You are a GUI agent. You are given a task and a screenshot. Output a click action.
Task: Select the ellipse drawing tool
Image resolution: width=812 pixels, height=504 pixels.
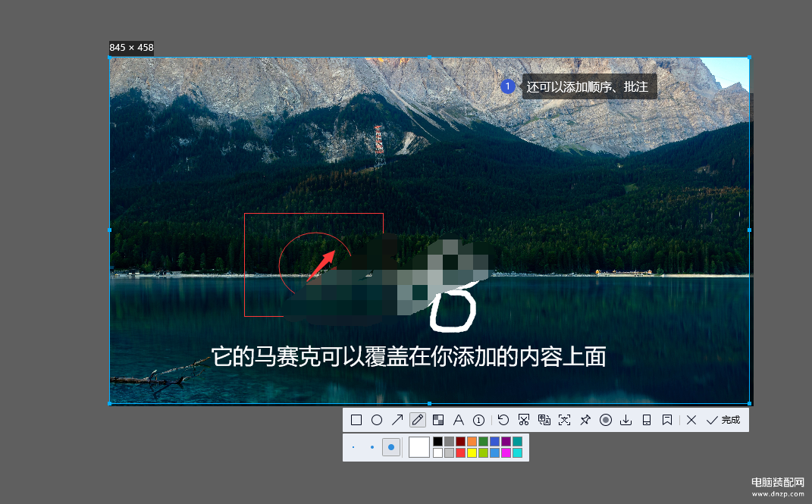coord(377,420)
